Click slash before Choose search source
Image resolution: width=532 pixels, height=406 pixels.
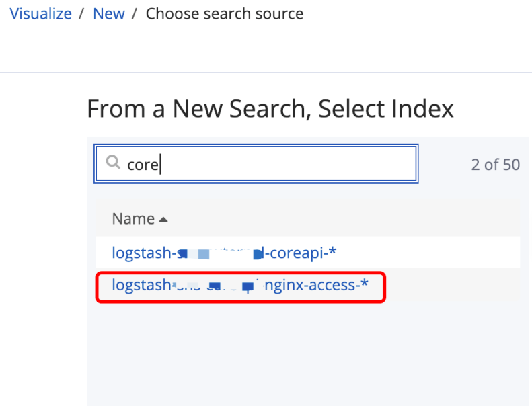pyautogui.click(x=135, y=13)
